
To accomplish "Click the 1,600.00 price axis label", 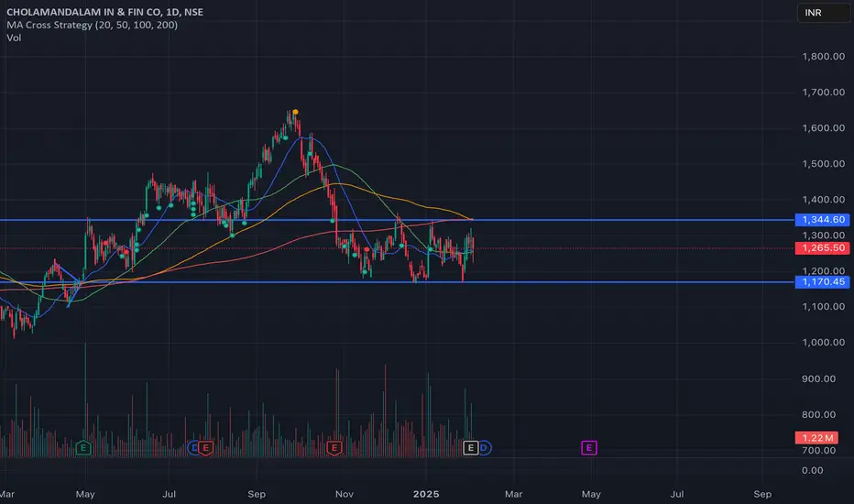I will tap(824, 128).
